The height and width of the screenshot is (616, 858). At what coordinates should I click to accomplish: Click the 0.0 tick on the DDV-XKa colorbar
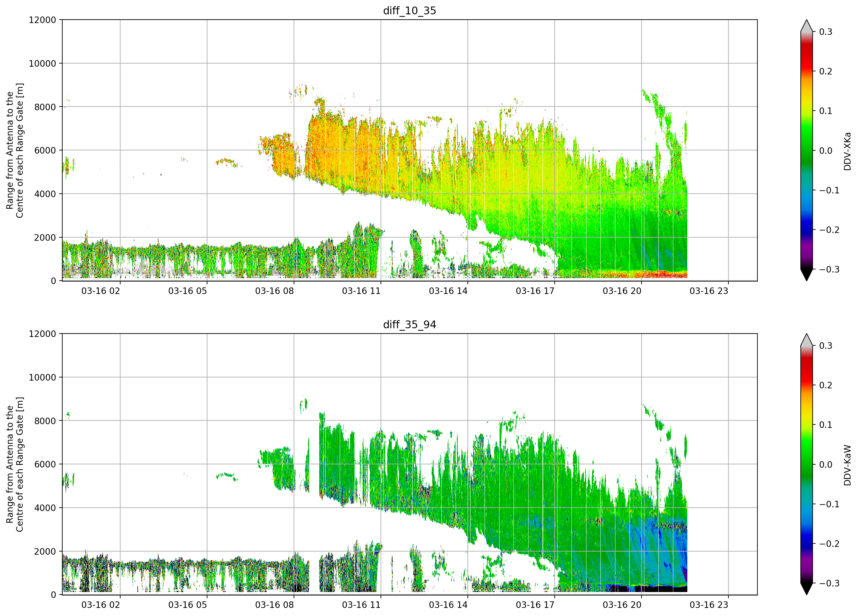pos(826,151)
